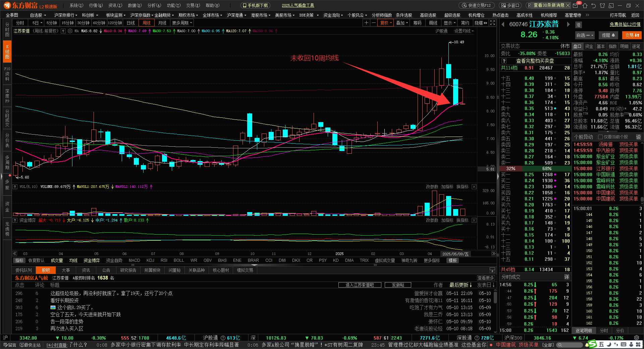Open the 复权 dropdown
Image resolution: width=644 pixels, height=349 pixels.
pyautogui.click(x=386, y=23)
